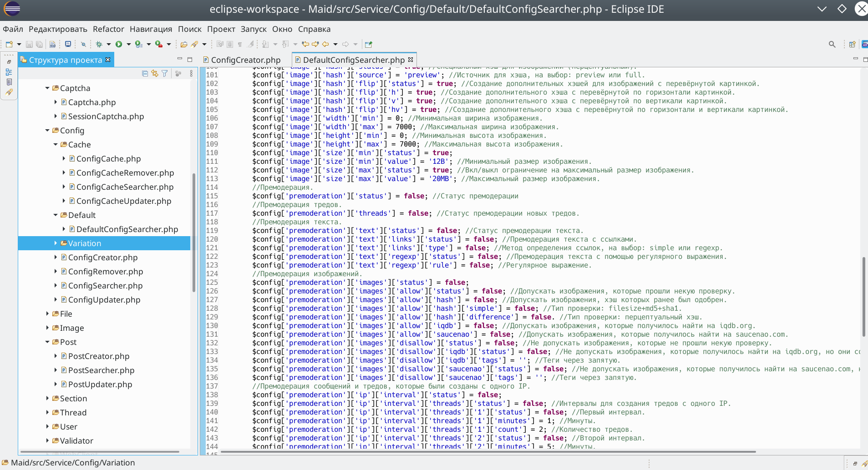Open the Run dropdown arrow
The height and width of the screenshot is (470, 868).
tap(129, 44)
